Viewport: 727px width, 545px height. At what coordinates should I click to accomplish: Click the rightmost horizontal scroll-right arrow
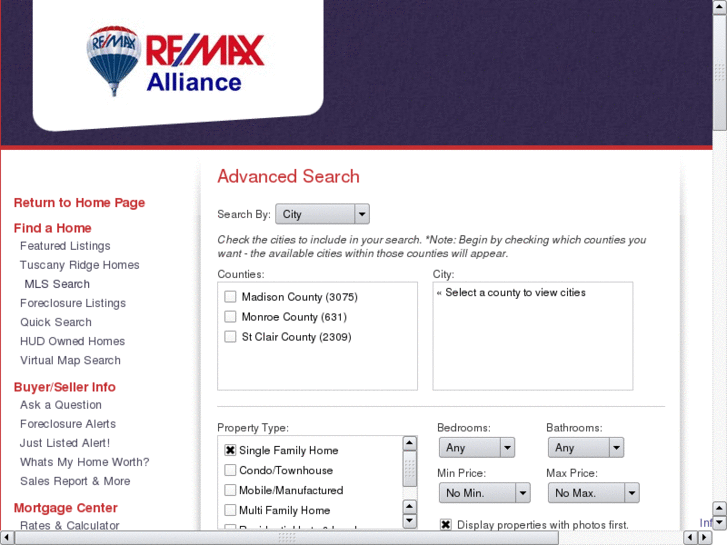704,538
